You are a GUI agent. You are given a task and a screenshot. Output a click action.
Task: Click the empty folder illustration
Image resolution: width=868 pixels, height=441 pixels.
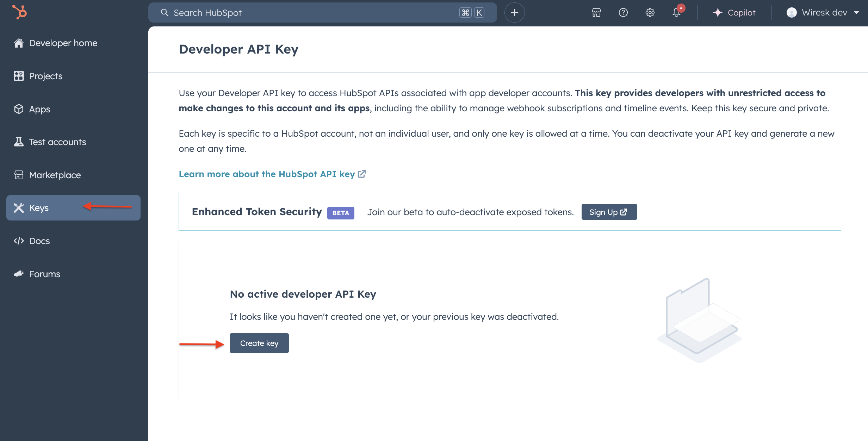(x=699, y=321)
